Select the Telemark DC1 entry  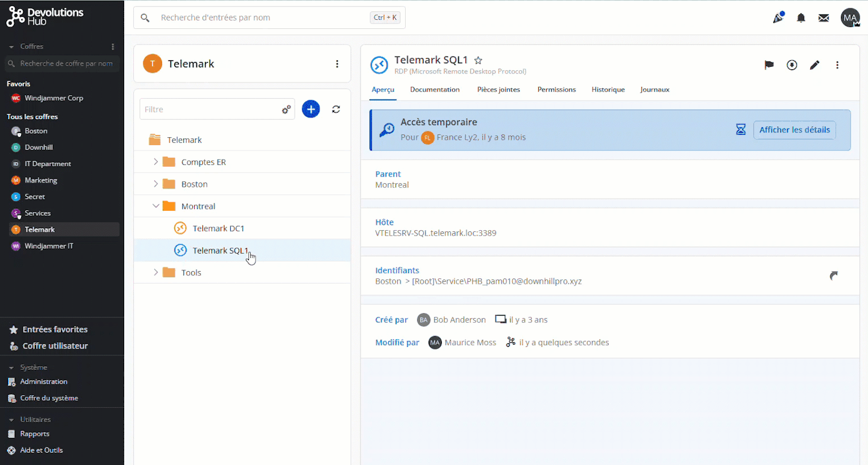(218, 228)
